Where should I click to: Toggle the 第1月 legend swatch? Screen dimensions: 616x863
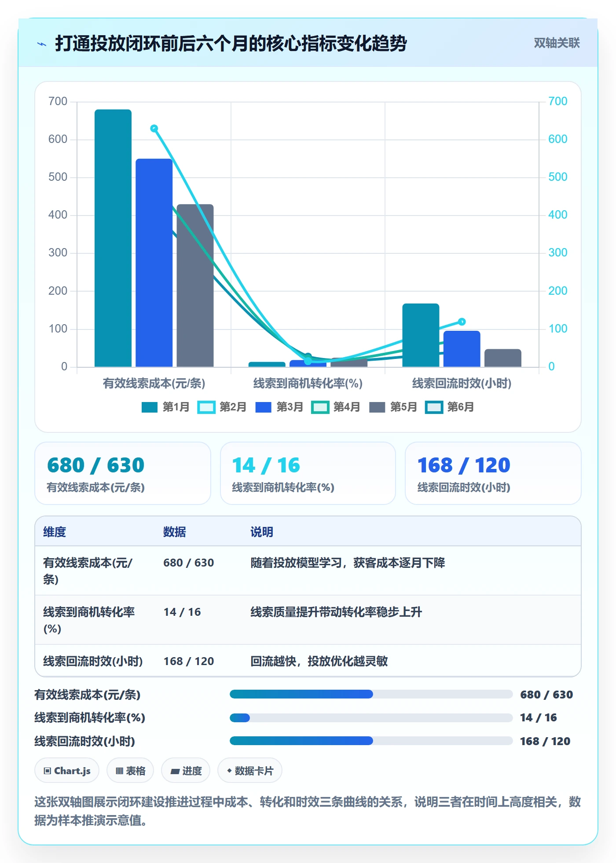(x=150, y=407)
